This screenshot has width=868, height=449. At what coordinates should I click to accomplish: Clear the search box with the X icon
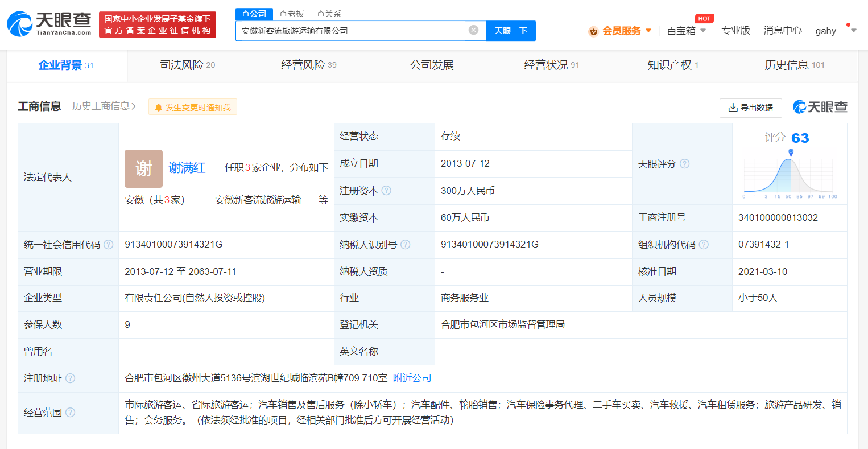pyautogui.click(x=473, y=30)
